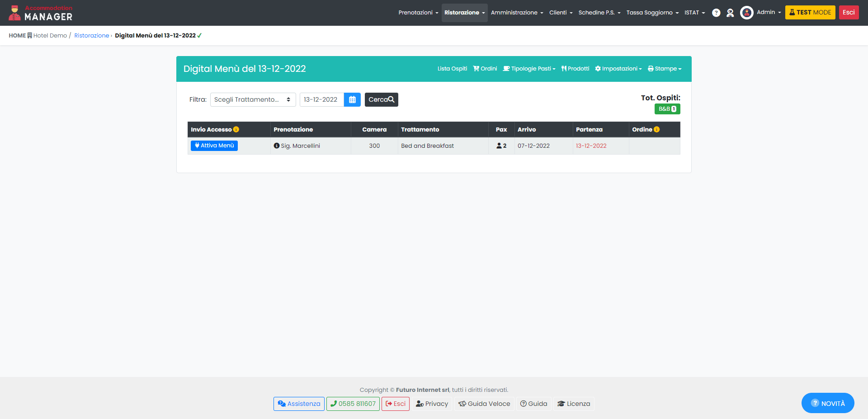Click the green B&B guest badge

point(667,109)
